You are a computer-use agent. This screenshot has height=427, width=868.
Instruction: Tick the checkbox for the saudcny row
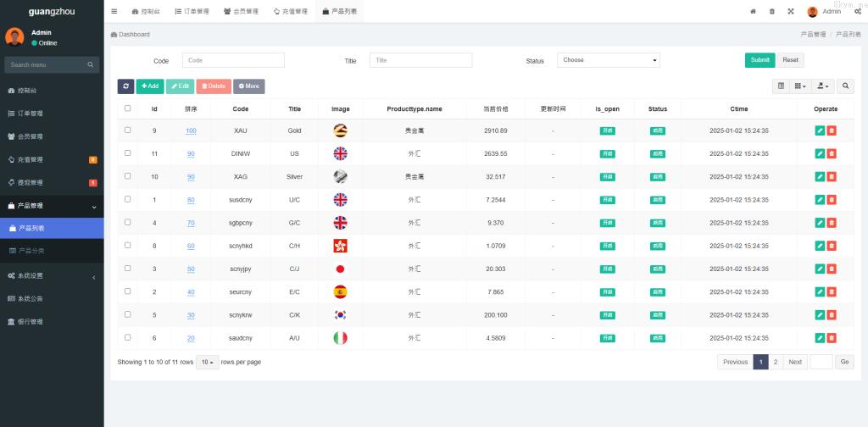point(128,337)
